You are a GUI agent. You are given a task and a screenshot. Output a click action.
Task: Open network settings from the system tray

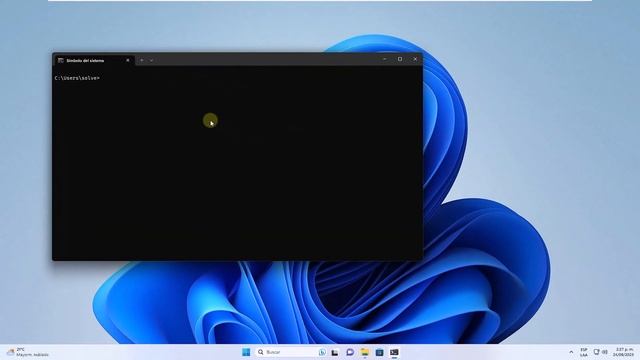point(596,352)
